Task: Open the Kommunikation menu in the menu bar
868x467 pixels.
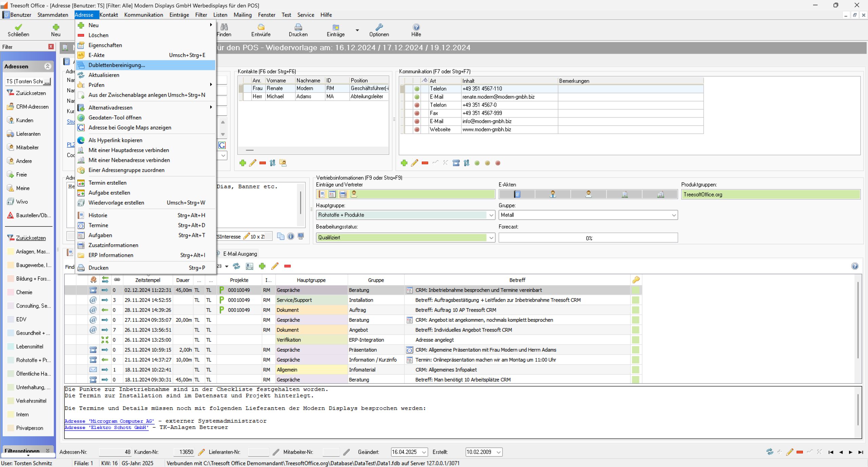Action: point(143,15)
